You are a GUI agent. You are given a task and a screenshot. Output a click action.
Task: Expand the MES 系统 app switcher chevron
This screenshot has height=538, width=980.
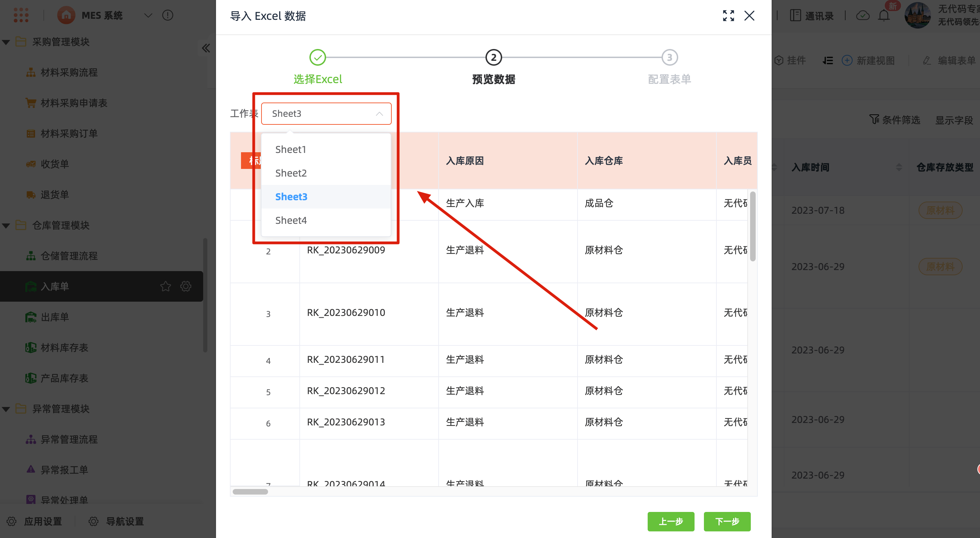148,15
